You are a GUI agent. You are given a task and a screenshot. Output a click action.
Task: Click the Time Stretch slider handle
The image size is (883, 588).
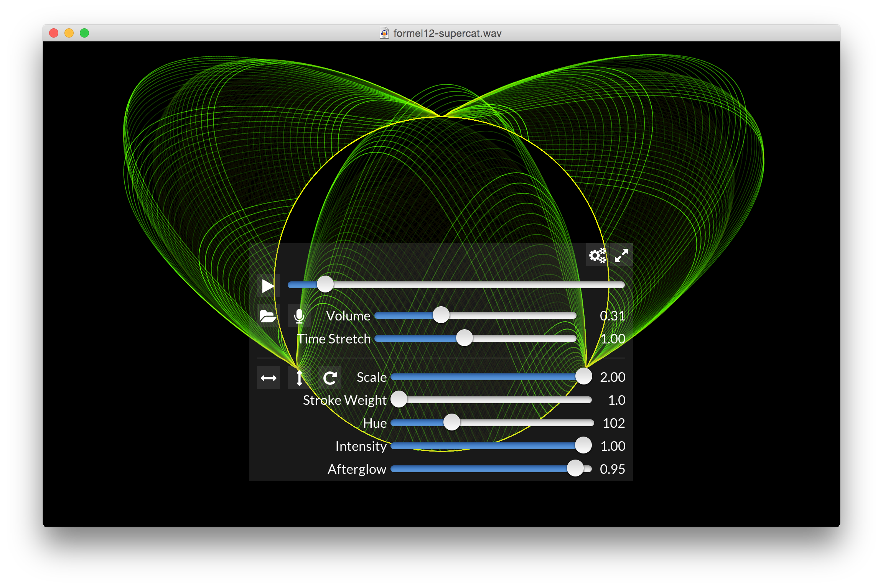(464, 338)
